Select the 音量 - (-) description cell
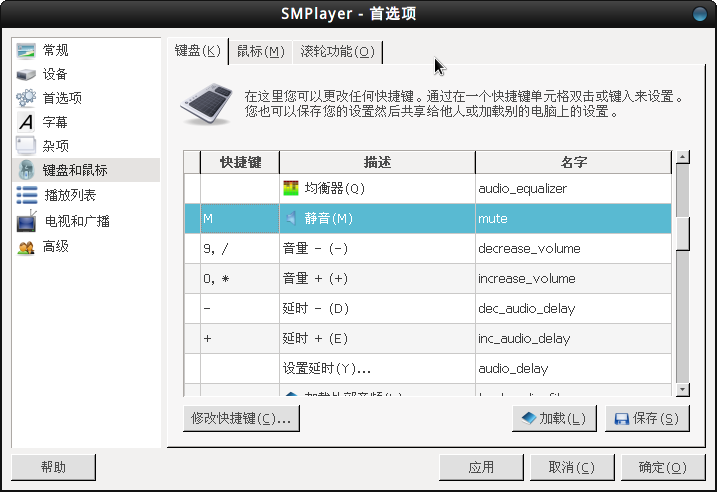The height and width of the screenshot is (492, 717). [377, 249]
